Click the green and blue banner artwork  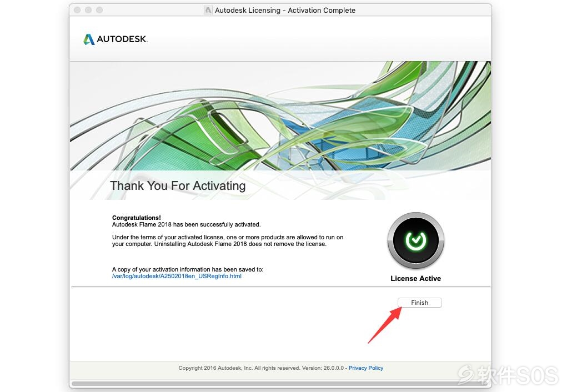(280, 115)
